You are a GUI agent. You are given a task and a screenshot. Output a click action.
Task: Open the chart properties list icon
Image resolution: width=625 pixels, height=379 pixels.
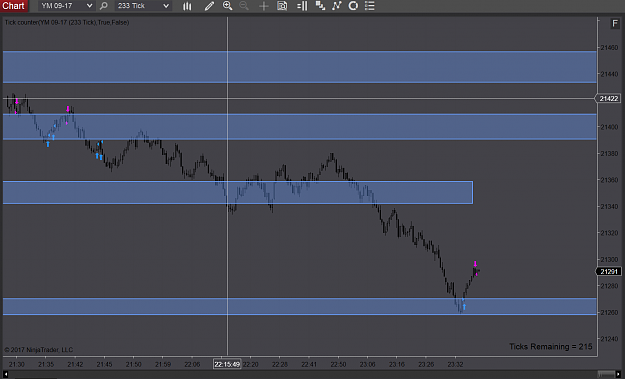(x=370, y=6)
